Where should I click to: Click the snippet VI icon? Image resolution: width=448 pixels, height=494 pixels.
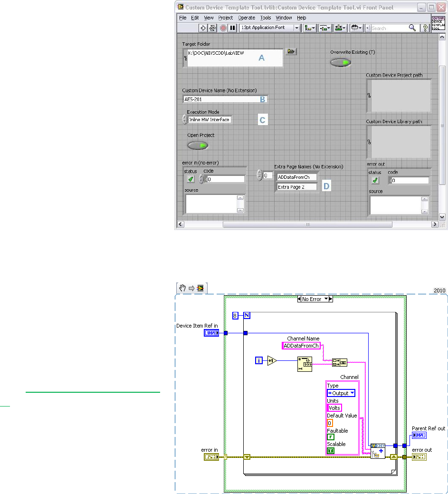200,288
